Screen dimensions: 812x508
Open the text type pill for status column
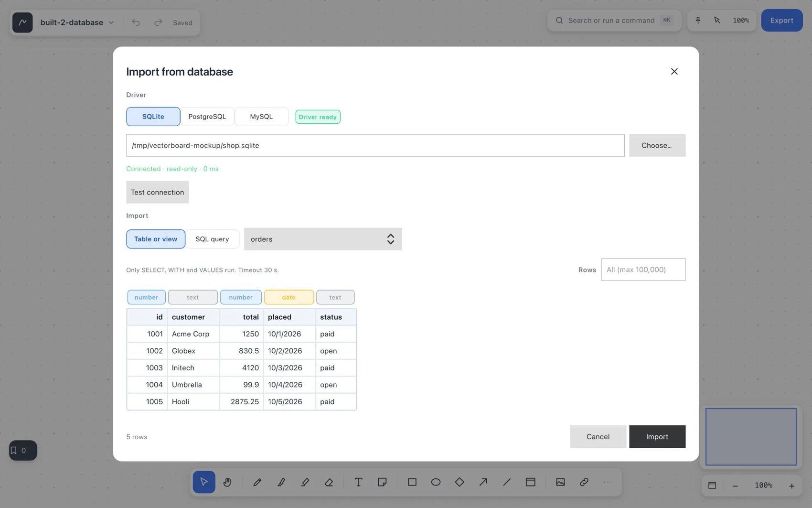pos(335,297)
